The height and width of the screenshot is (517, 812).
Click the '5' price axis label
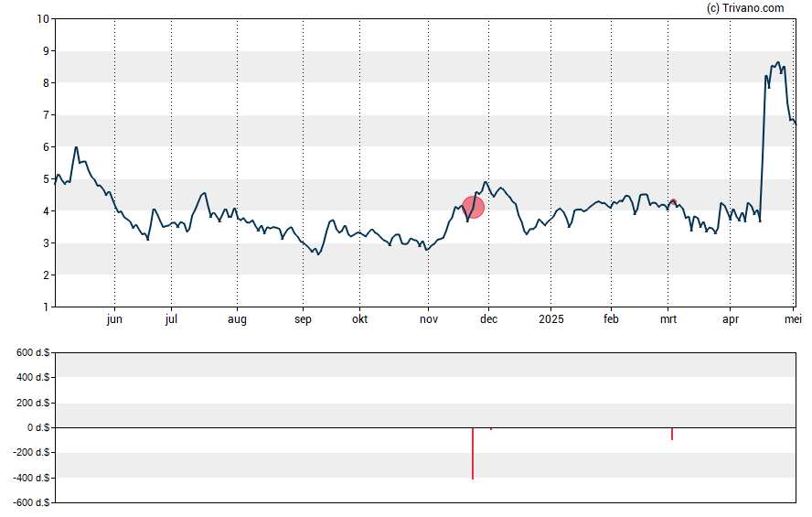46,179
